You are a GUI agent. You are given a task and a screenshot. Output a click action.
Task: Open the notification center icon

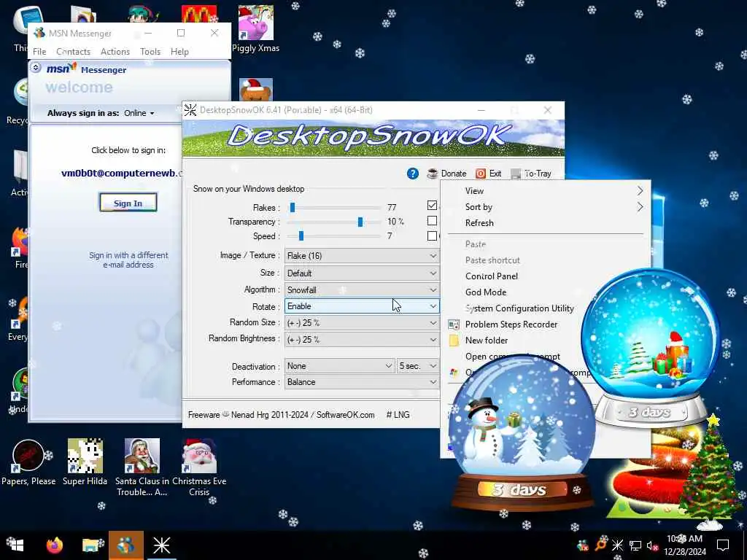[x=723, y=545]
